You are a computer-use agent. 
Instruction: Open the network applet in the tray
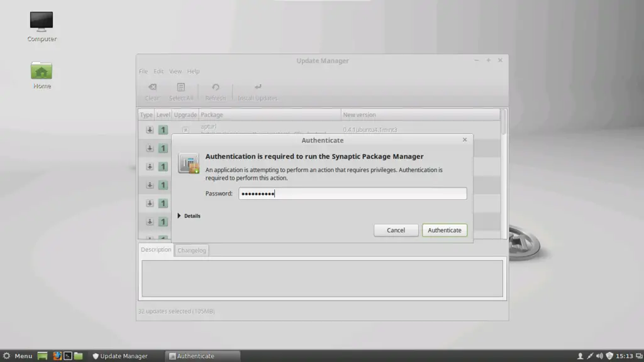point(590,356)
